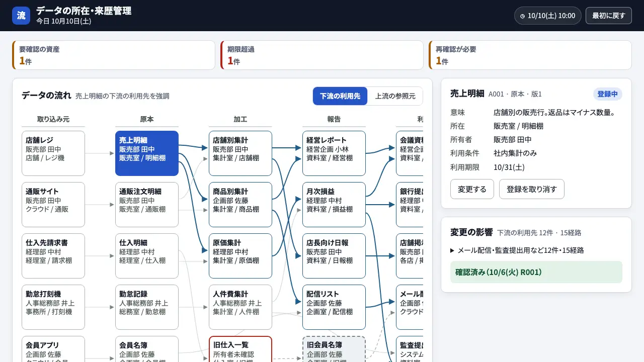Viewport: 644px width, 362px height.
Task: Click 登録を取り消す button
Action: pos(532,189)
